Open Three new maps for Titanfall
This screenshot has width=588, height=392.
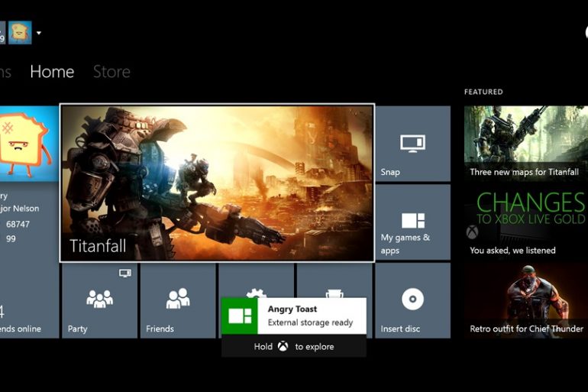[x=525, y=143]
